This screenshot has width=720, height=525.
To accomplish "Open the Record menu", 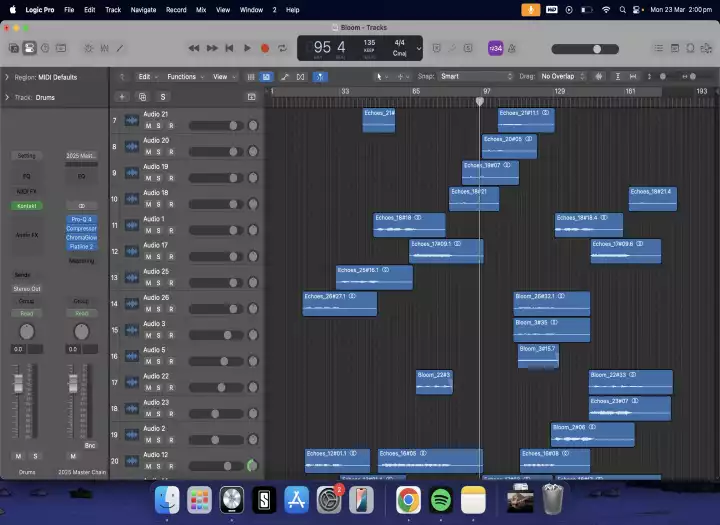I will (x=176, y=10).
